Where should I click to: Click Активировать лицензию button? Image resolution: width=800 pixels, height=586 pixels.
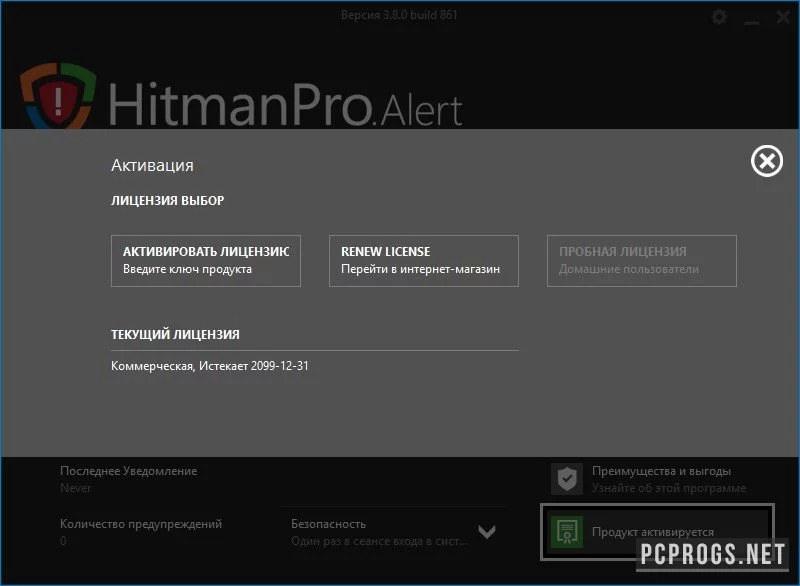coord(206,261)
